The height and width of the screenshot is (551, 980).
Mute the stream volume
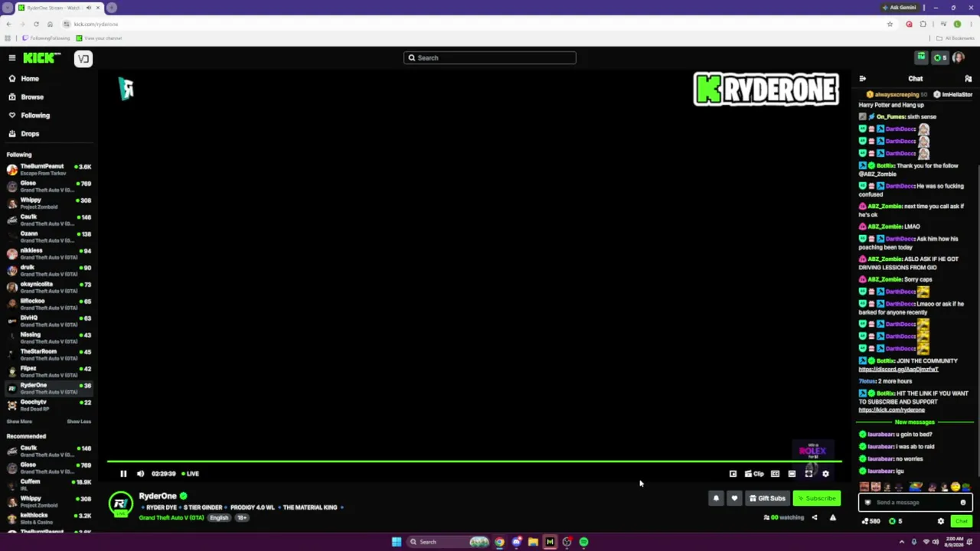pyautogui.click(x=140, y=474)
